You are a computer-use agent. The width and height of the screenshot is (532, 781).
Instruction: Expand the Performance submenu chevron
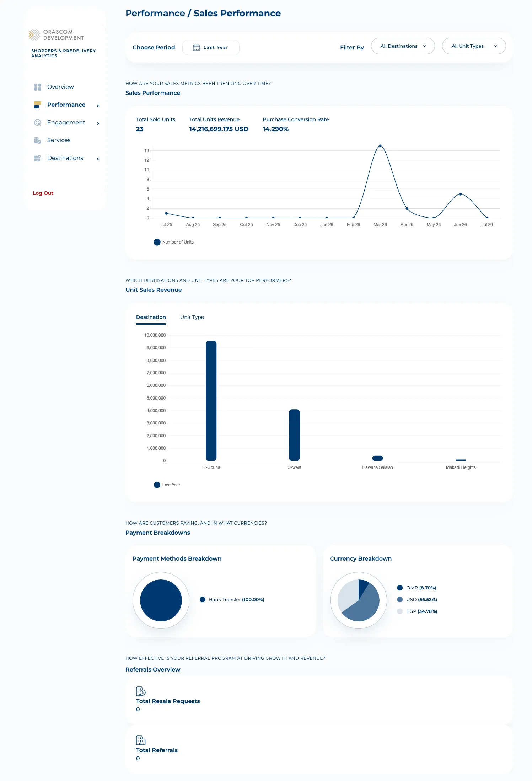tap(98, 106)
